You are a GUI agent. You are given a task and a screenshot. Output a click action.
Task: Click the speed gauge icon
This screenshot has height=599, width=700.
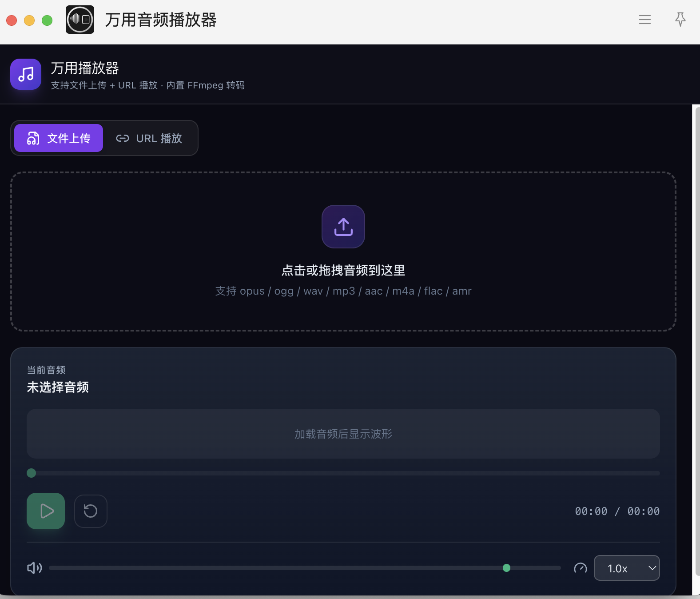[580, 568]
